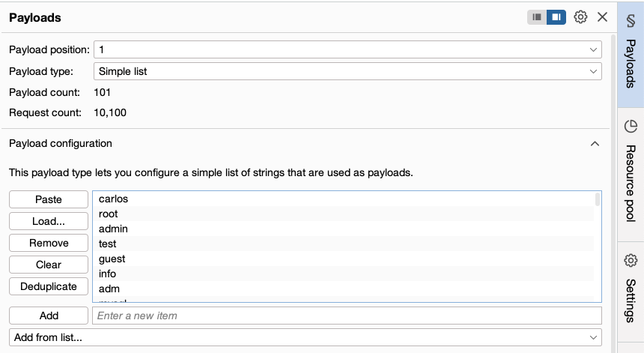Focus the Enter a new item field
The image size is (644, 353).
pos(347,316)
